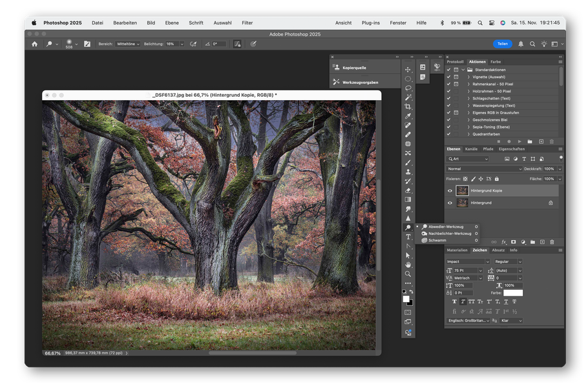This screenshot has width=588, height=388.
Task: Select the Eraser tool
Action: tap(408, 190)
